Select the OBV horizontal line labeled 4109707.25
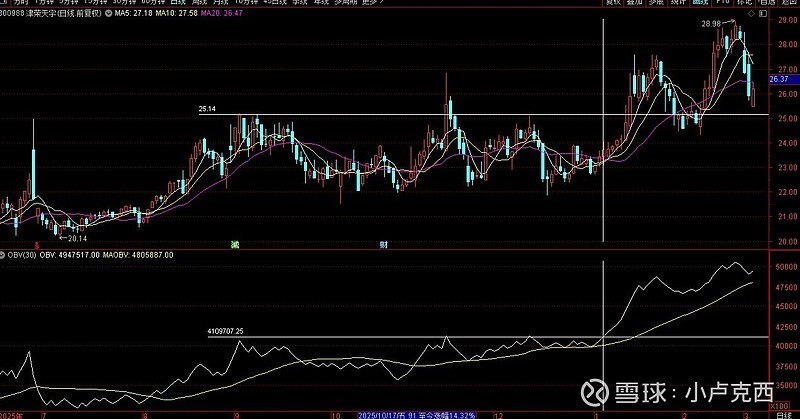Image resolution: width=800 pixels, height=419 pixels. coord(488,337)
